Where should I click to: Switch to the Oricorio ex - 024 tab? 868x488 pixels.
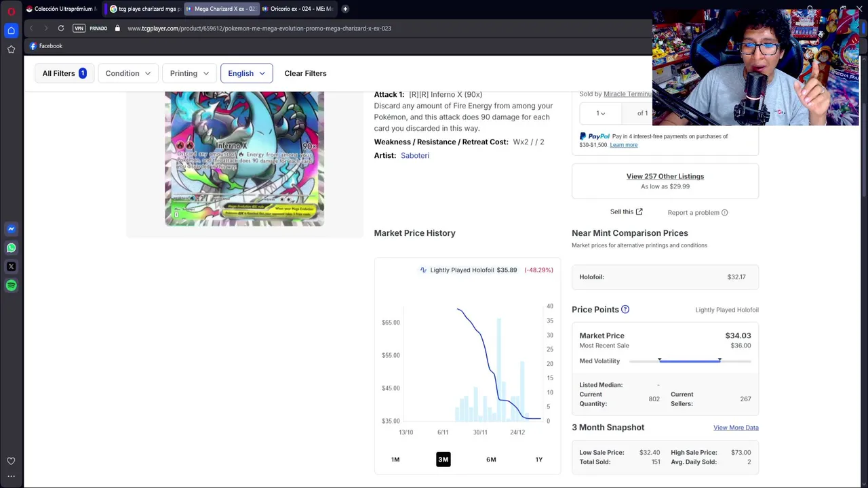pyautogui.click(x=297, y=9)
